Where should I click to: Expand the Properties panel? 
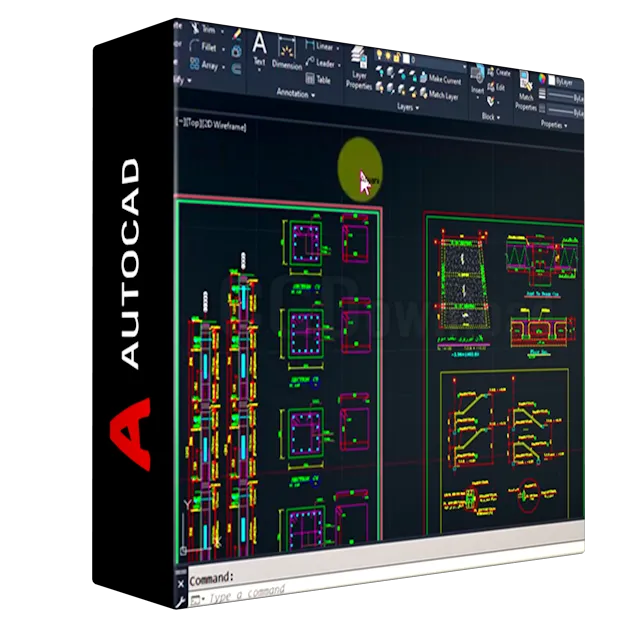(x=554, y=124)
